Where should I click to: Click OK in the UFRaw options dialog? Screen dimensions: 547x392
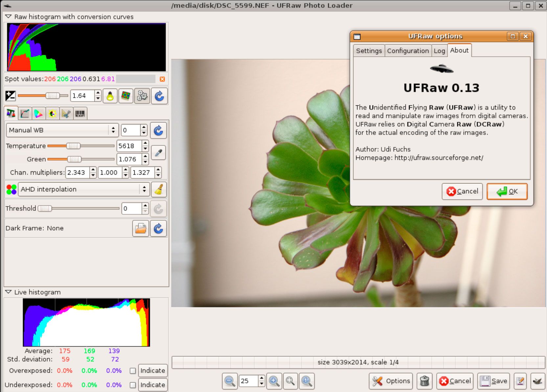click(507, 191)
